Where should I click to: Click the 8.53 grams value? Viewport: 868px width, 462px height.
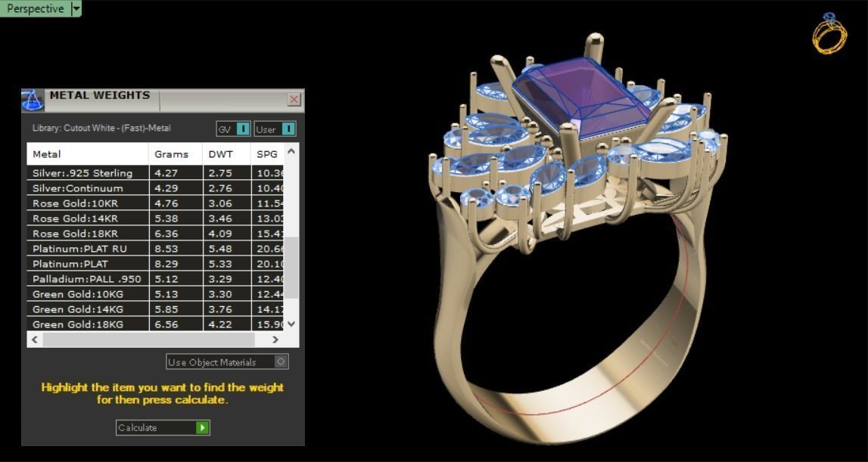click(166, 249)
